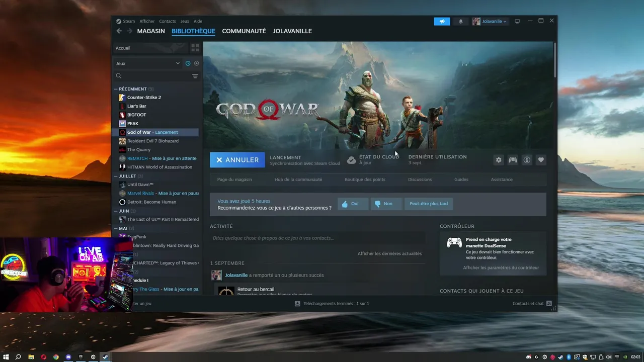Recommend the game with Oui
This screenshot has height=362, width=644.
pyautogui.click(x=353, y=204)
